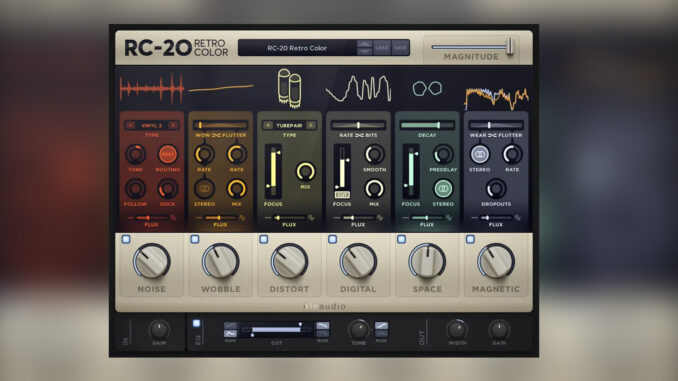Click the EQ CUT range bar
Image resolution: width=678 pixels, height=381 pixels.
coord(277,330)
